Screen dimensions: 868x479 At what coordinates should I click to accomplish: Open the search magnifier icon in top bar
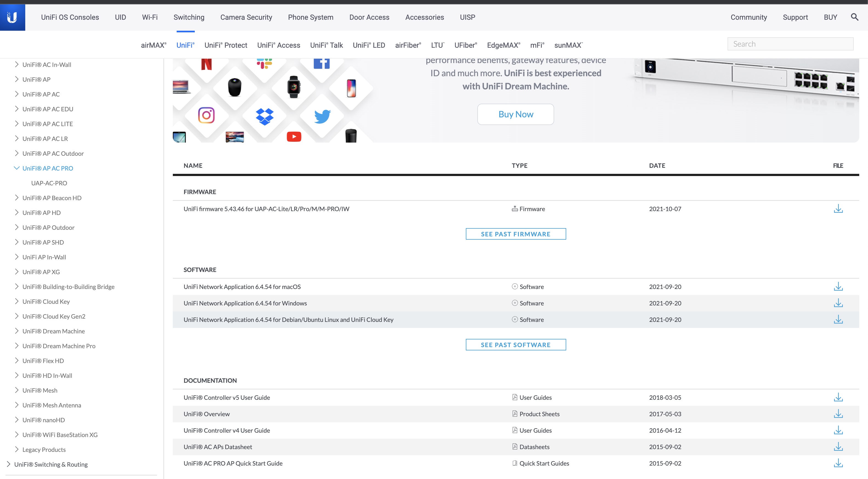[855, 17]
